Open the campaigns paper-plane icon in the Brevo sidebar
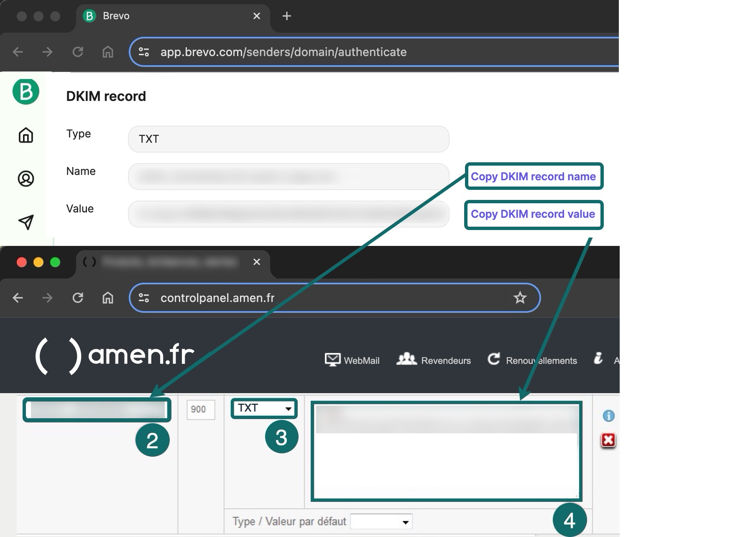This screenshot has height=537, width=756. coord(26,222)
